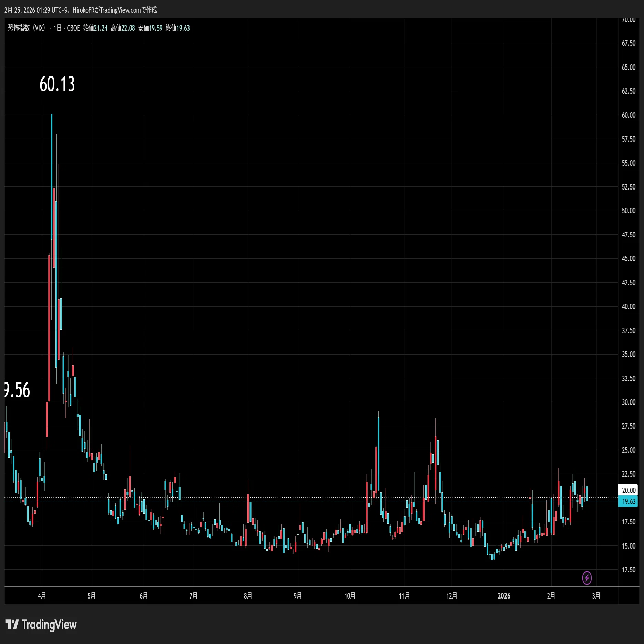The width and height of the screenshot is (644, 644).
Task: Click the 恐怖指数 (VIX) symbol title
Action: pos(27,28)
